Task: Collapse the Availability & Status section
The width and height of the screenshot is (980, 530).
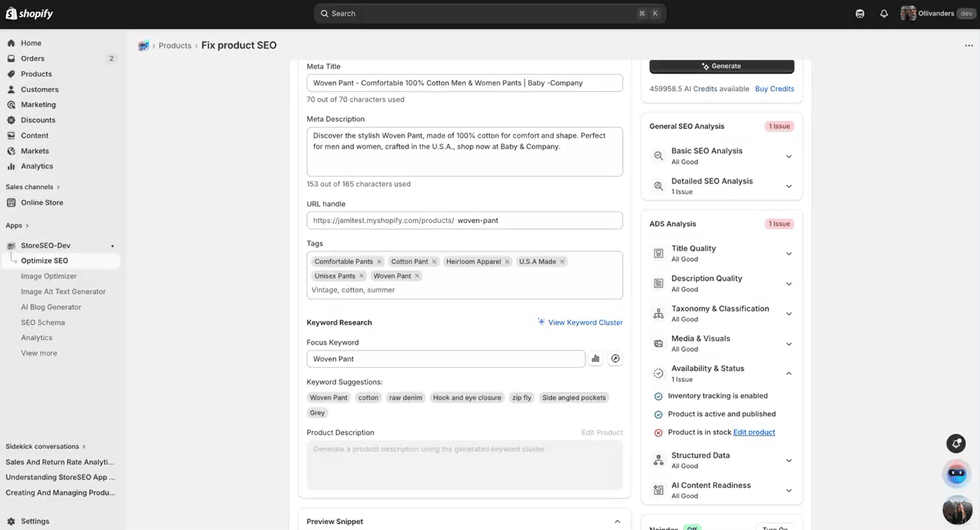Action: tap(789, 372)
